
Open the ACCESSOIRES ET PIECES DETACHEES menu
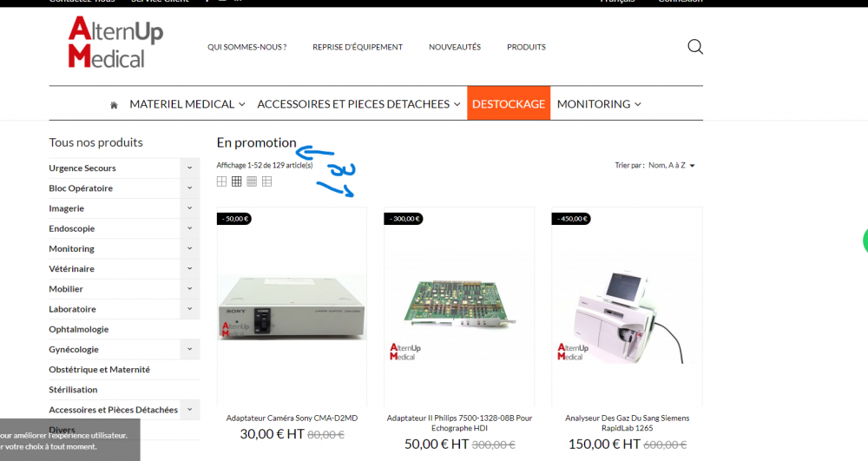[x=358, y=104]
